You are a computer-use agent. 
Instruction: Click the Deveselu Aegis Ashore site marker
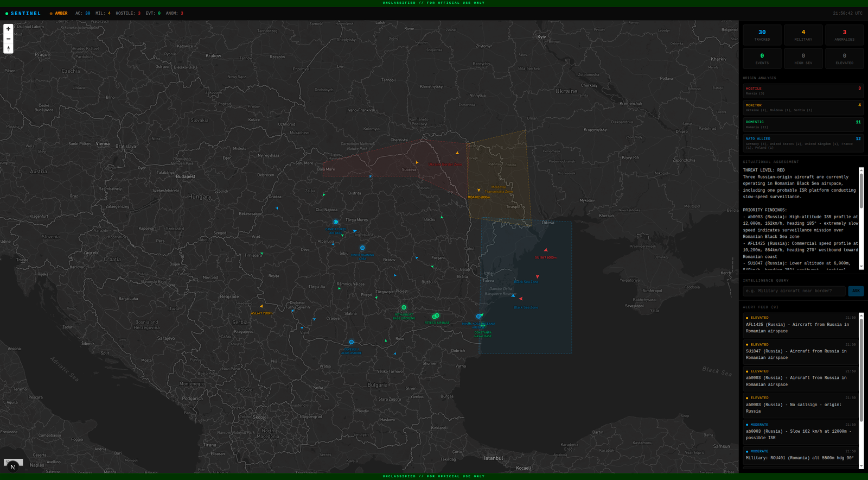click(352, 342)
